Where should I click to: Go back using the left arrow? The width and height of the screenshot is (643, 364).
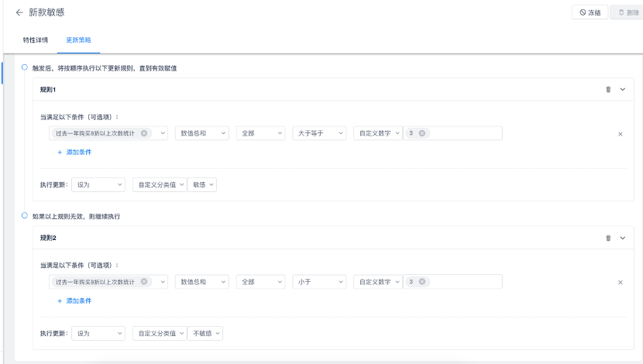pyautogui.click(x=19, y=12)
